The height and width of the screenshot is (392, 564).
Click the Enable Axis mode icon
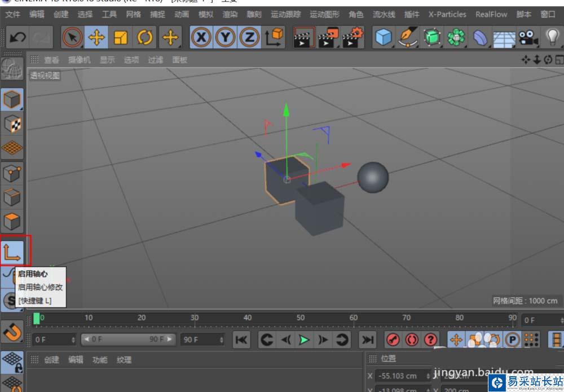[x=14, y=250]
